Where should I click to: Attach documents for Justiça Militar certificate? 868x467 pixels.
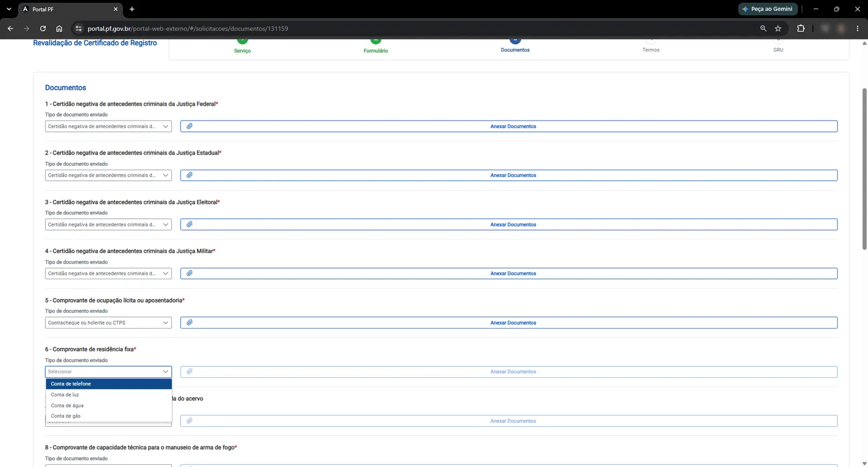point(509,274)
